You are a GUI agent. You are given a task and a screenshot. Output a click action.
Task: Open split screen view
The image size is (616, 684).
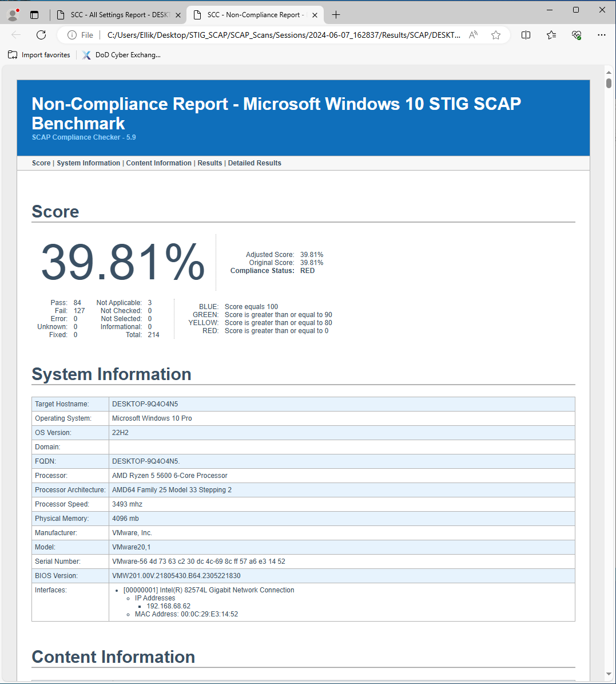pyautogui.click(x=526, y=35)
